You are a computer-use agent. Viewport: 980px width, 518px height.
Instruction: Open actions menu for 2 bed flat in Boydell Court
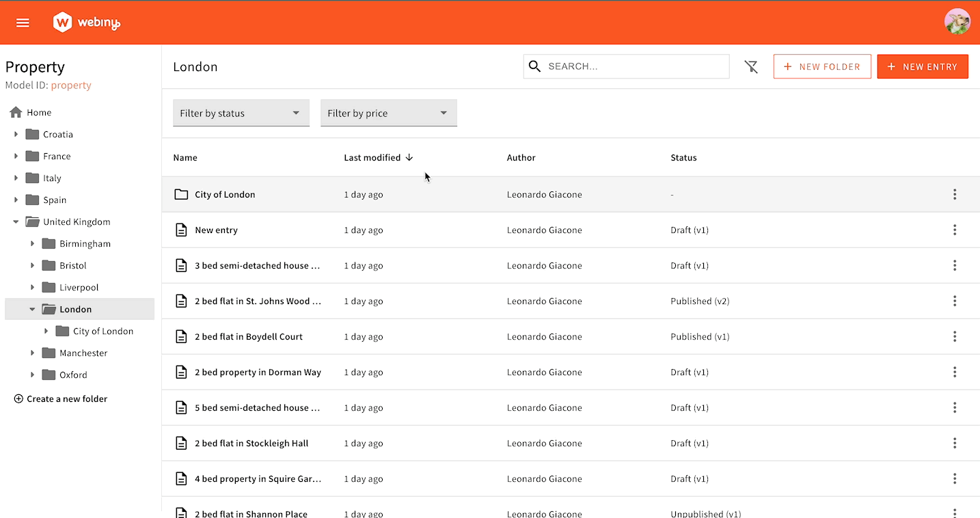click(955, 337)
